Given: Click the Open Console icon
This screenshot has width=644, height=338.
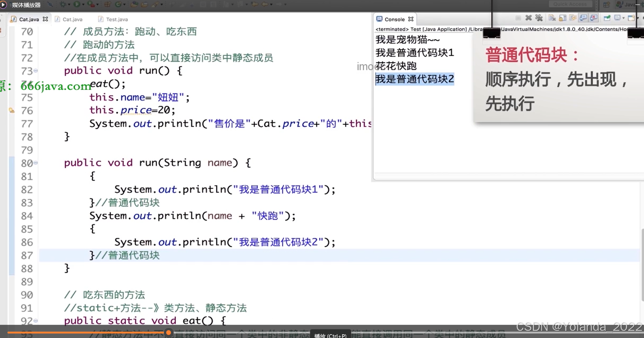Looking at the screenshot, I should pyautogui.click(x=631, y=18).
